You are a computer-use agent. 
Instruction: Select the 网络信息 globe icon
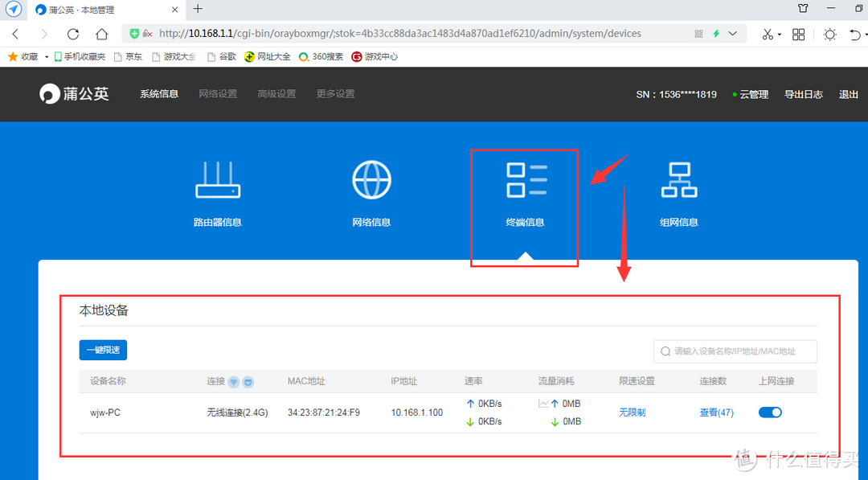pyautogui.click(x=371, y=178)
